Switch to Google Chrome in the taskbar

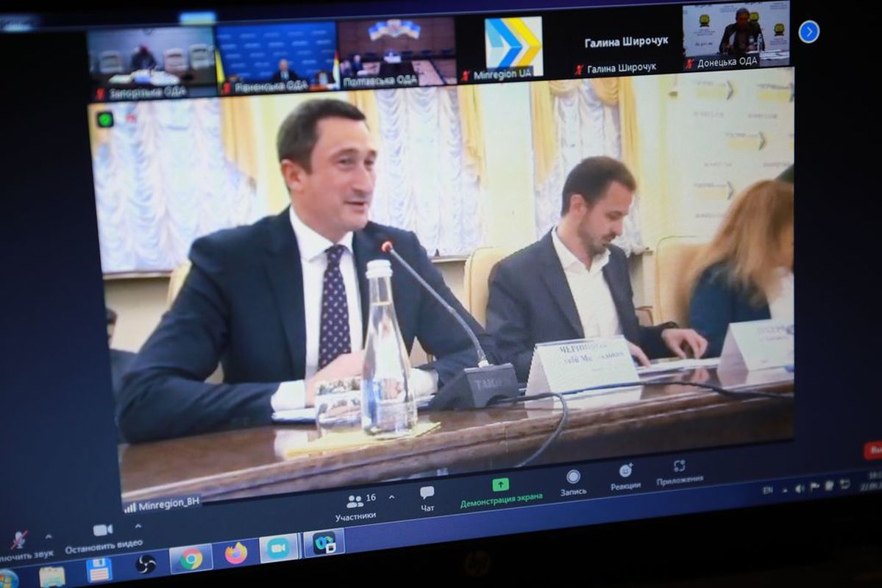[x=191, y=559]
